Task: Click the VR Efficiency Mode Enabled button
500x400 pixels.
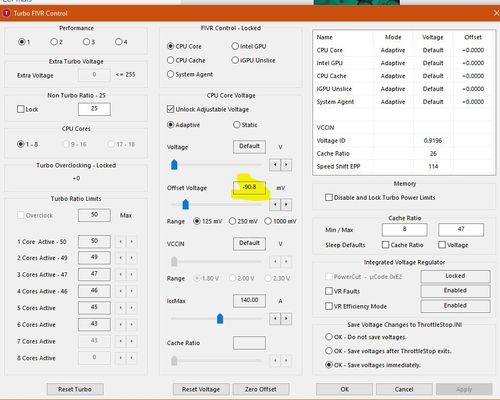Action: (455, 306)
